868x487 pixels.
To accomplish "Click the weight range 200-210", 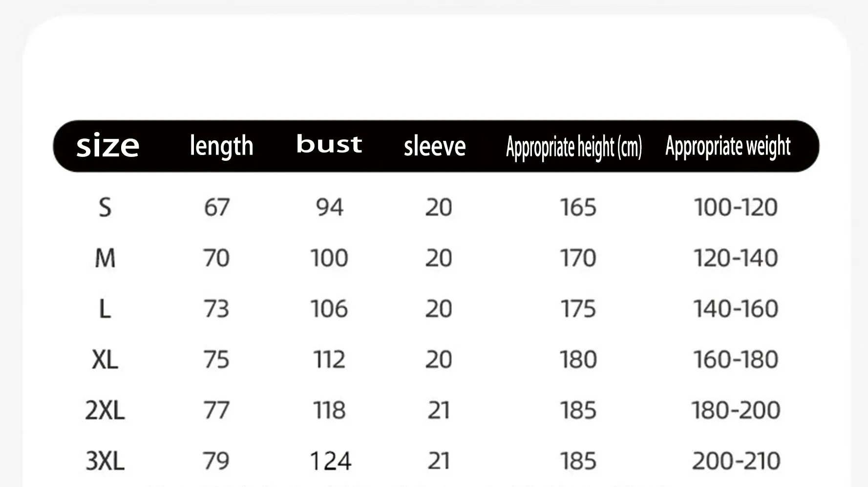I will (x=736, y=461).
